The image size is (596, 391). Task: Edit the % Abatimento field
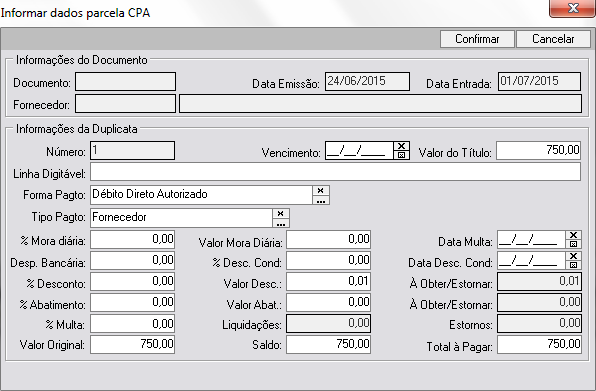click(x=132, y=302)
